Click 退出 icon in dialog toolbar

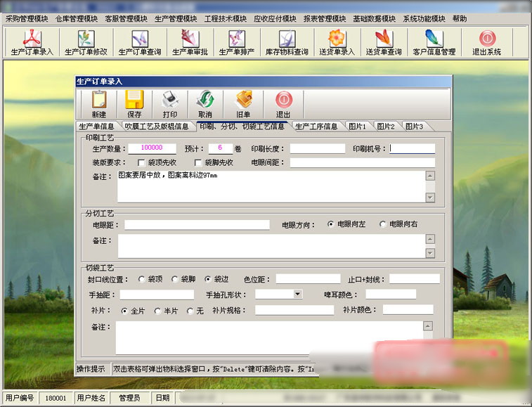pos(283,104)
